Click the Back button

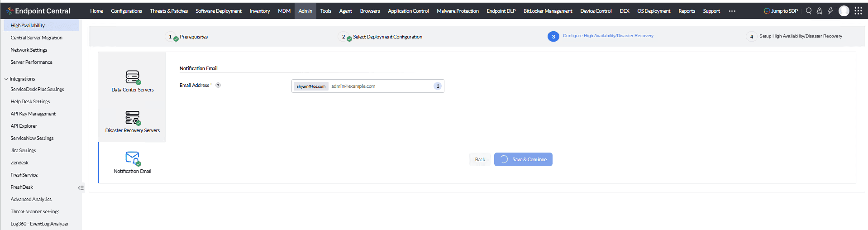(x=480, y=159)
